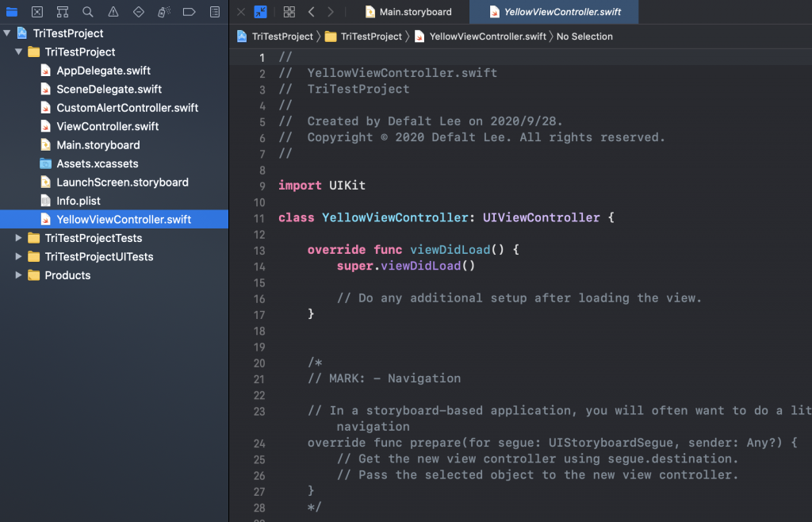Go back with the left chevron

pos(311,11)
